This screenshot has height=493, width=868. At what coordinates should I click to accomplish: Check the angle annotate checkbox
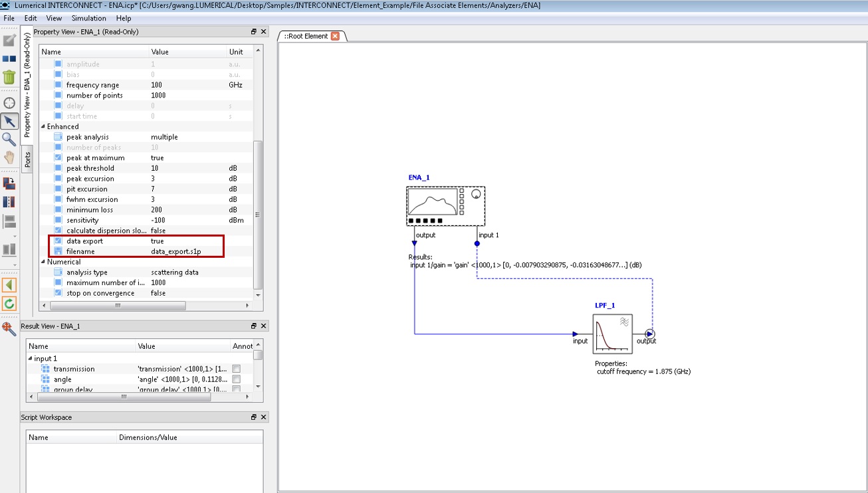point(236,379)
